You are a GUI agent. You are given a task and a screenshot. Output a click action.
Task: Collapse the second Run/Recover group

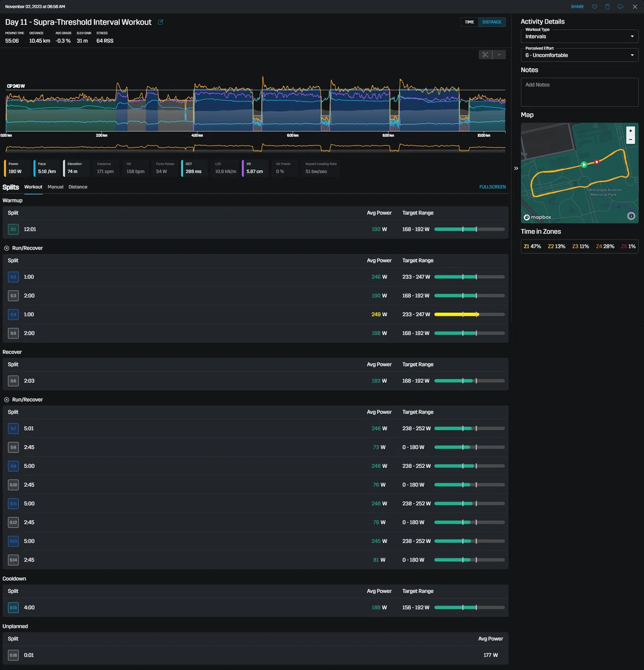[6, 400]
